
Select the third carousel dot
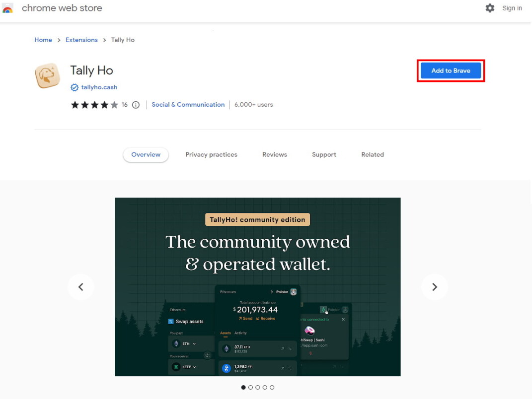tap(257, 387)
